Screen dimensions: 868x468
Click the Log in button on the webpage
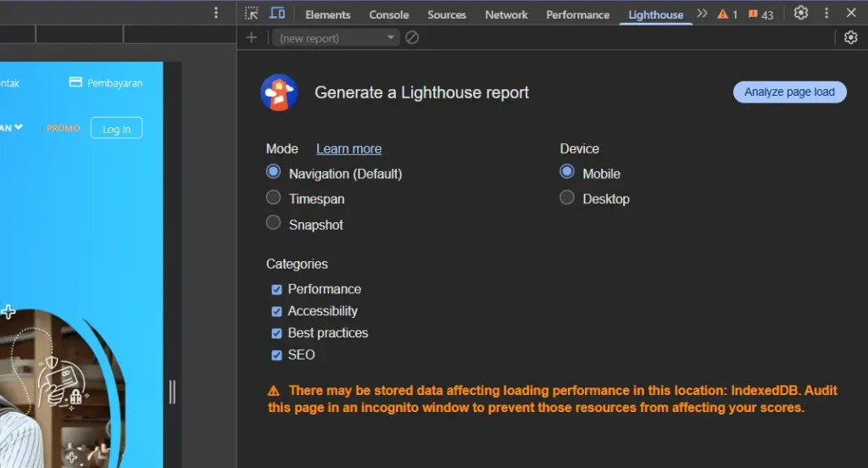pyautogui.click(x=116, y=129)
